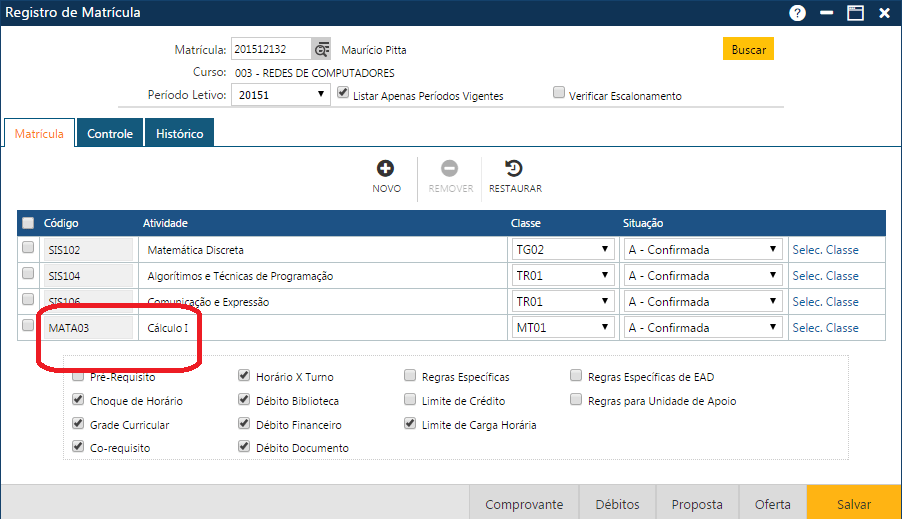Click the Matemática Discreta activity cell
Image resolution: width=902 pixels, height=519 pixels.
tap(322, 250)
